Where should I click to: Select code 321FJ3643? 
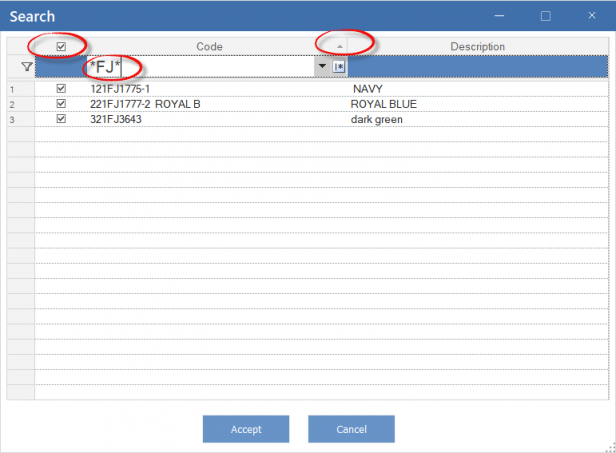116,119
